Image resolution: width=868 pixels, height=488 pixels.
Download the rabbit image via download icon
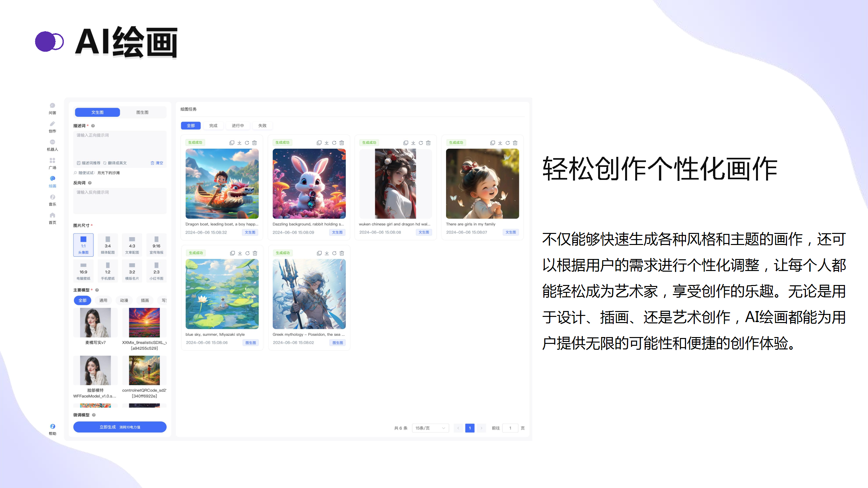[x=327, y=143]
